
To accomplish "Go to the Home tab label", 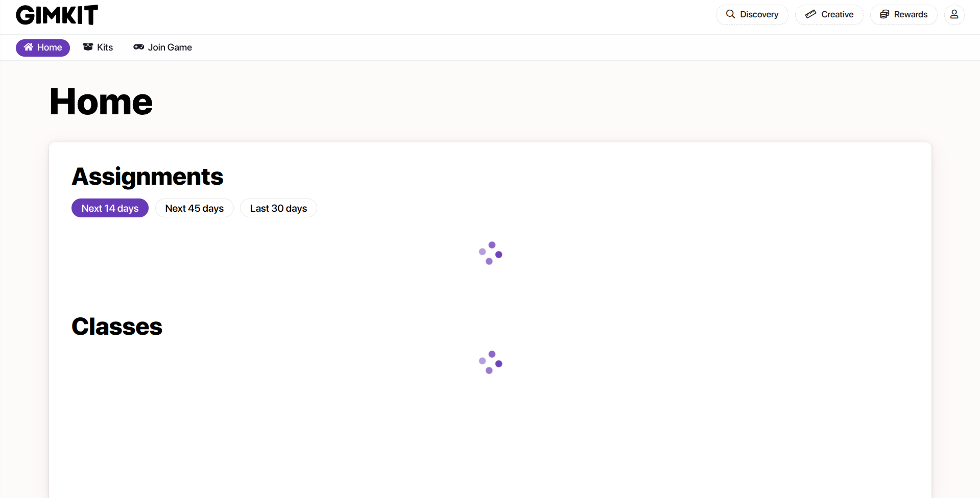I will coord(50,47).
